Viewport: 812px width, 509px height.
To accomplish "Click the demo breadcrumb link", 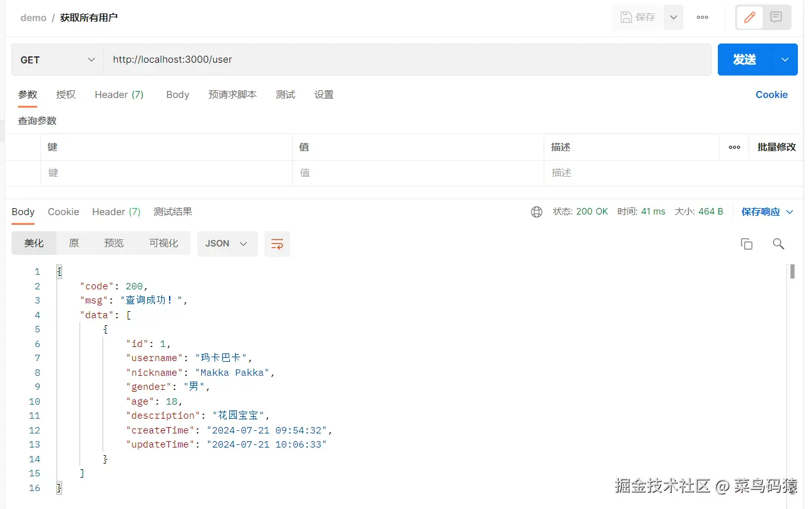I will [x=33, y=18].
